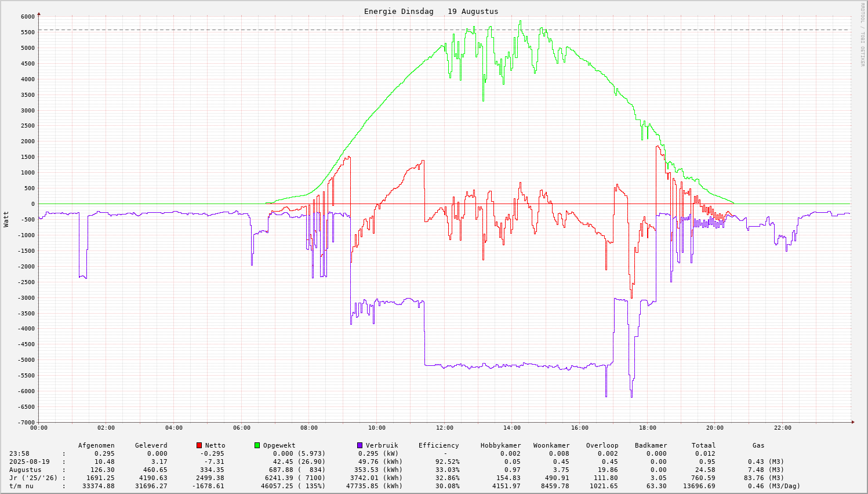
Task: Click the 'Augustus' row label in table
Action: coord(25,470)
